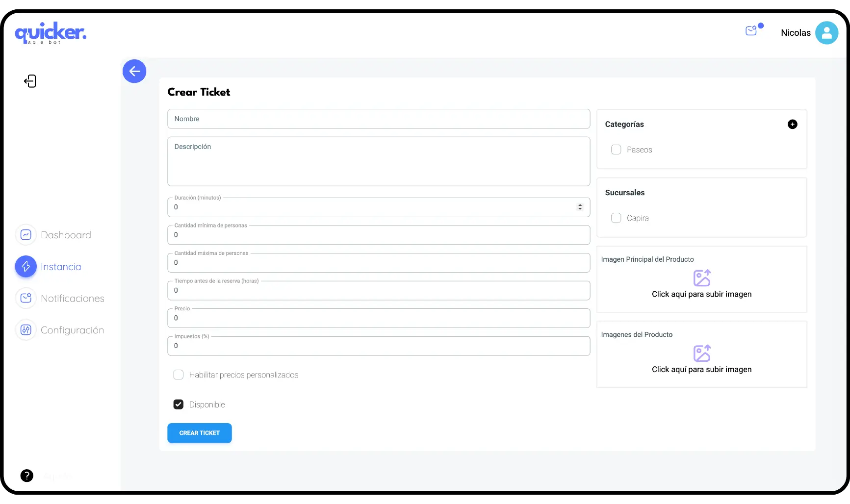Click the Nicolas username

[x=796, y=33]
